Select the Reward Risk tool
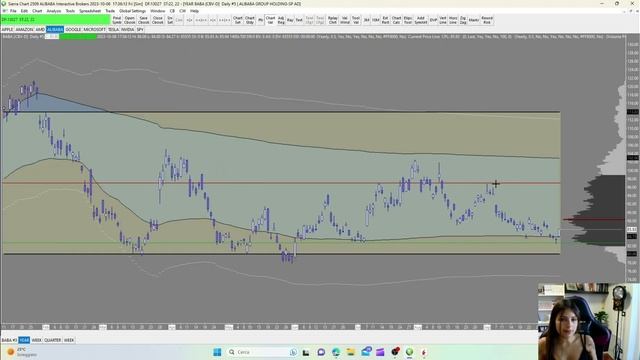 [487, 20]
